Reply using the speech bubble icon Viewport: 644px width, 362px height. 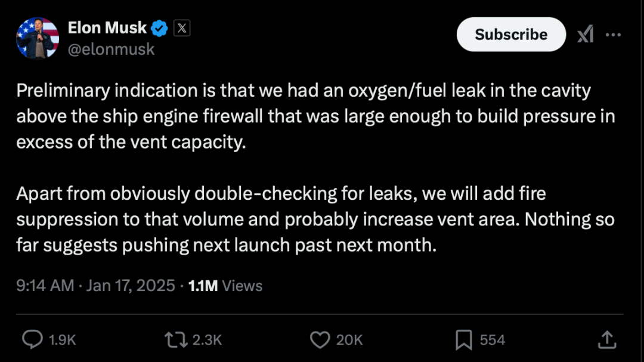(x=32, y=340)
